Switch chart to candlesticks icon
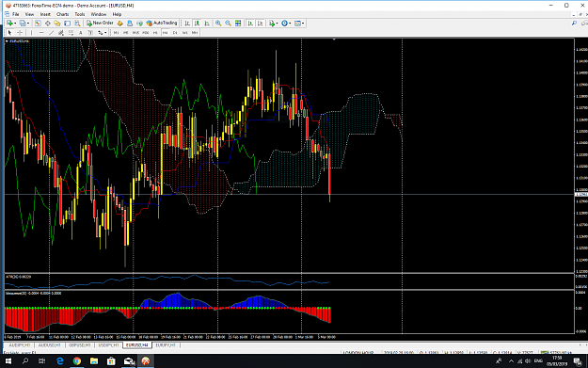The height and width of the screenshot is (368, 588). (197, 24)
